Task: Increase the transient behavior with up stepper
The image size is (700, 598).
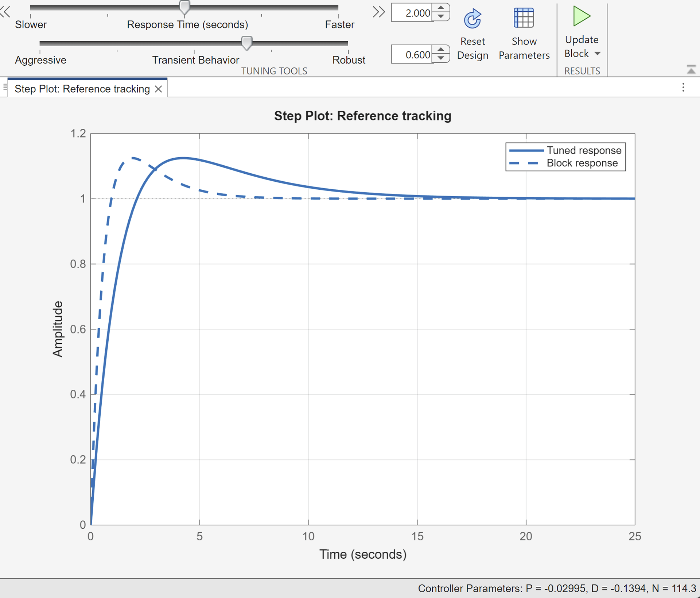Action: tap(441, 50)
